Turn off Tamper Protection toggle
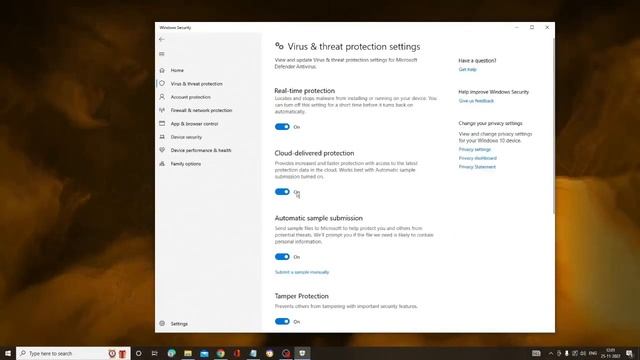640x360 pixels. [282, 322]
